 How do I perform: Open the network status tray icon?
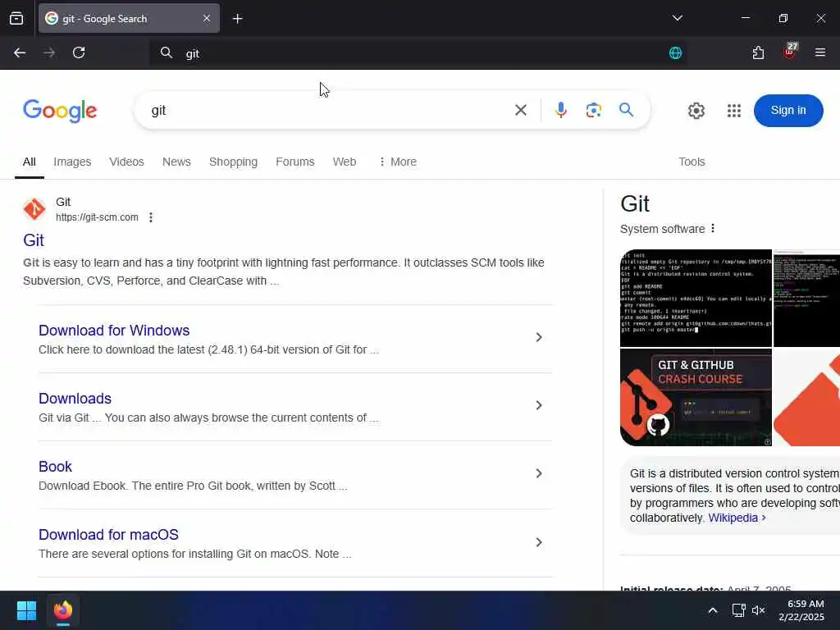point(739,610)
